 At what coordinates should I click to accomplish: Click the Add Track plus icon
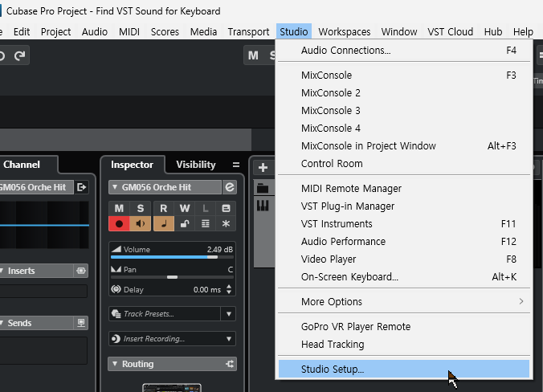[x=263, y=168]
